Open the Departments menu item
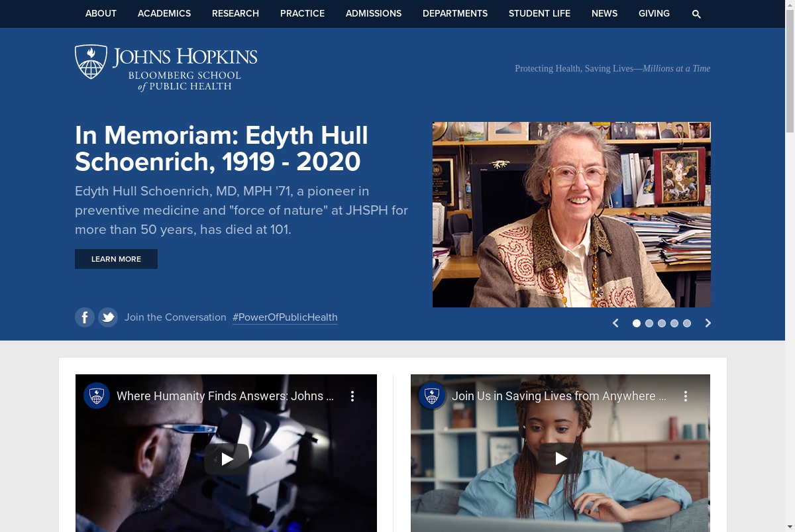795x532 pixels. point(455,13)
